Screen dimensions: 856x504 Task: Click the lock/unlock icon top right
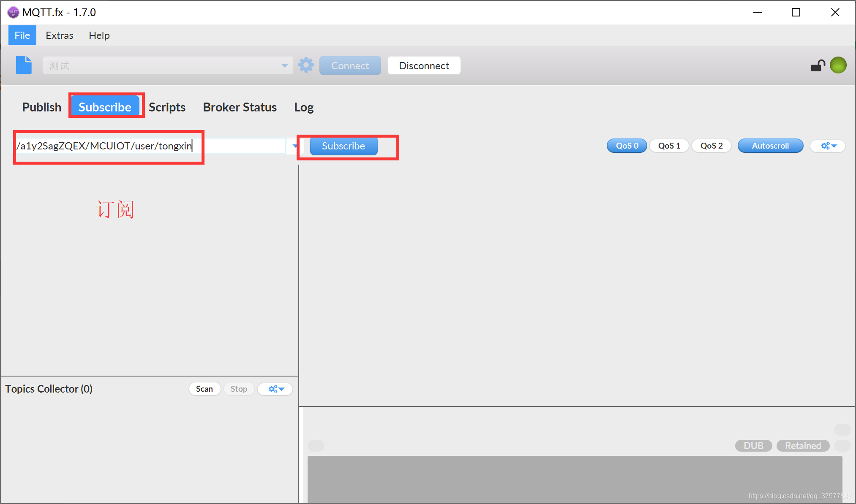click(x=818, y=65)
